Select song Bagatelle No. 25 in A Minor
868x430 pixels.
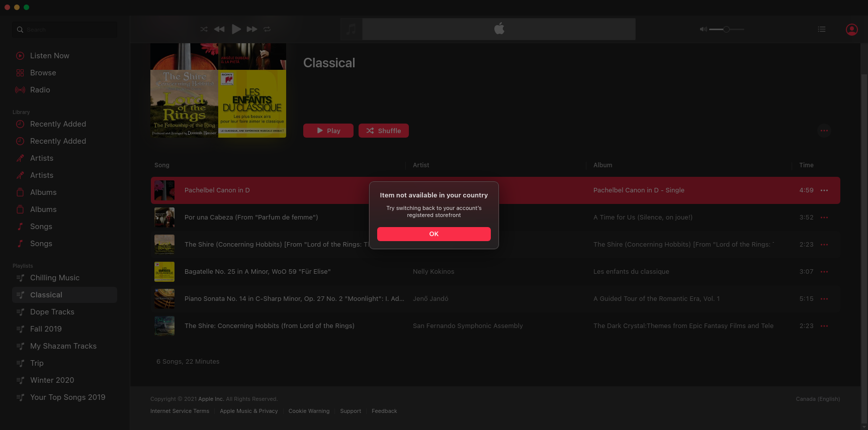pyautogui.click(x=257, y=272)
